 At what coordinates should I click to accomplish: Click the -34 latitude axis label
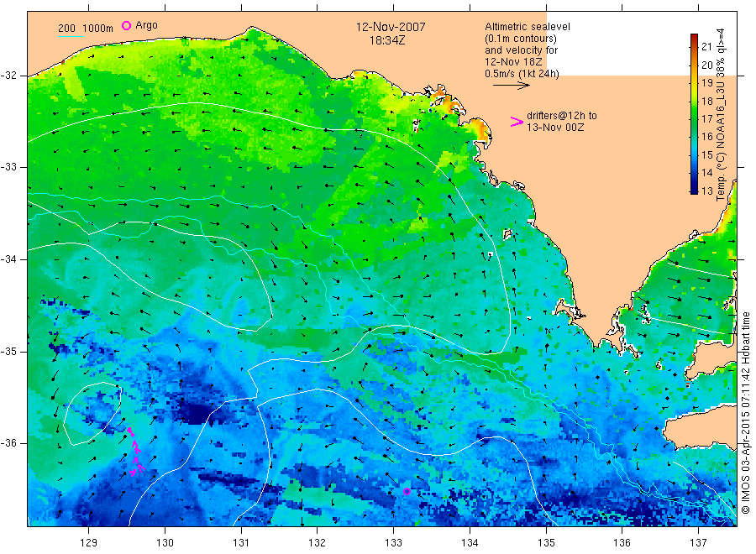click(9, 259)
